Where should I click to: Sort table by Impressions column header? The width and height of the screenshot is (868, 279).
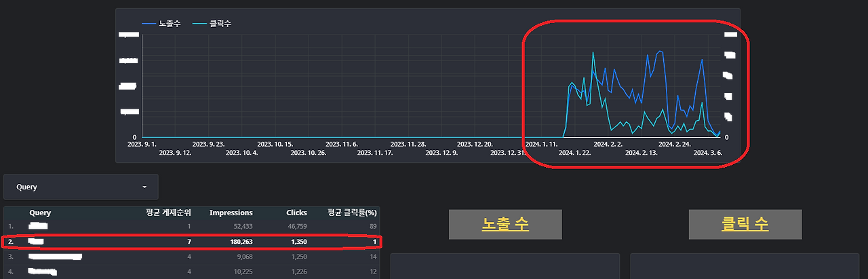pyautogui.click(x=231, y=212)
